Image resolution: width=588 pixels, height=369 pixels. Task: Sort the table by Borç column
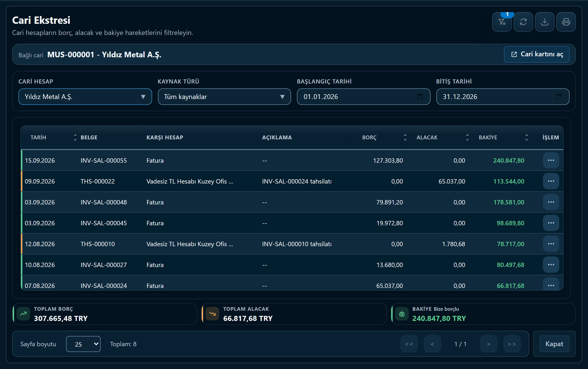pos(405,137)
